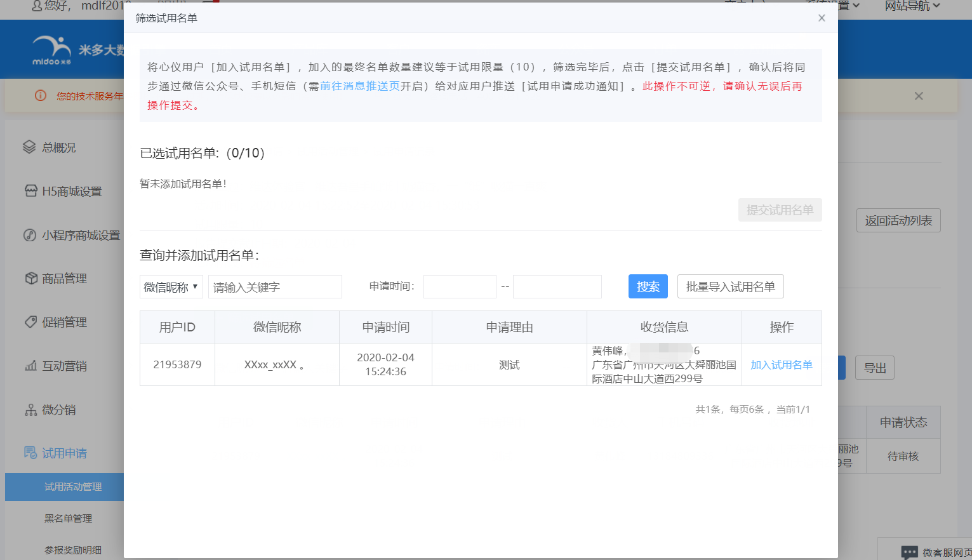
Task: Select the 2020-02-04 15:24:36 application time
Action: point(385,364)
